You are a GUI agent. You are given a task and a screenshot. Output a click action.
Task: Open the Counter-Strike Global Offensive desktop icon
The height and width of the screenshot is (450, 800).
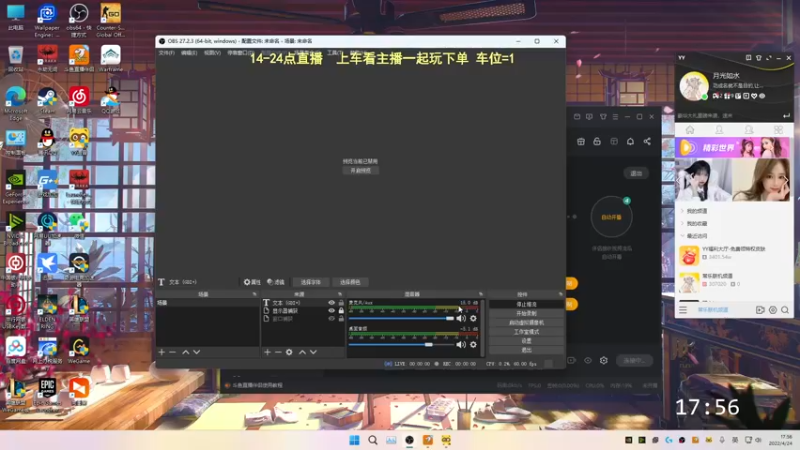pyautogui.click(x=110, y=19)
